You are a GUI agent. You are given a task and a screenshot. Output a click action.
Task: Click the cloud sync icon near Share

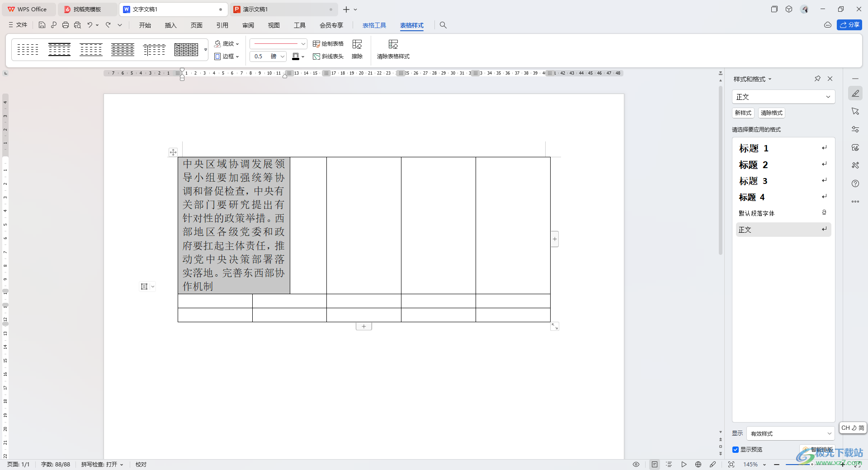click(828, 25)
